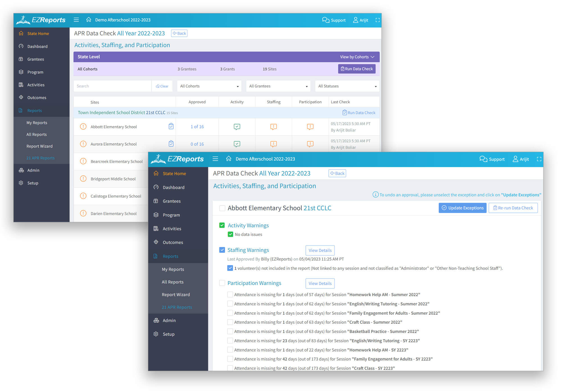Click Abbott Elementary staffing warning icon
562x392 pixels.
(273, 127)
